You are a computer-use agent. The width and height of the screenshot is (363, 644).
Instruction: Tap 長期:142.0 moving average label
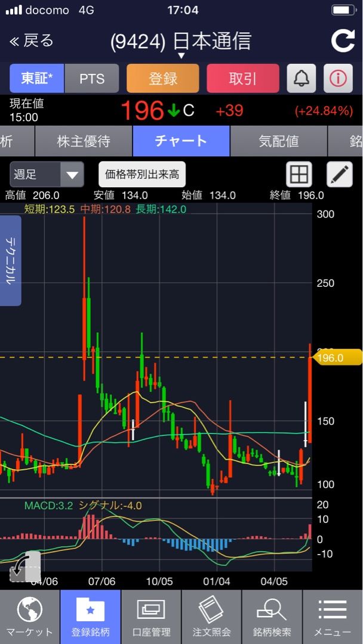161,209
